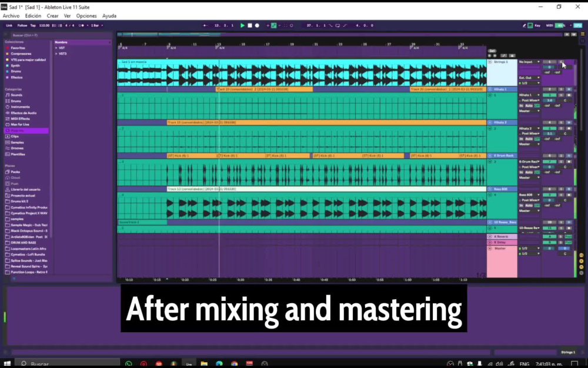Viewport: 588px width, 368px height.
Task: Select Favoritos collection in browser
Action: coord(18,48)
